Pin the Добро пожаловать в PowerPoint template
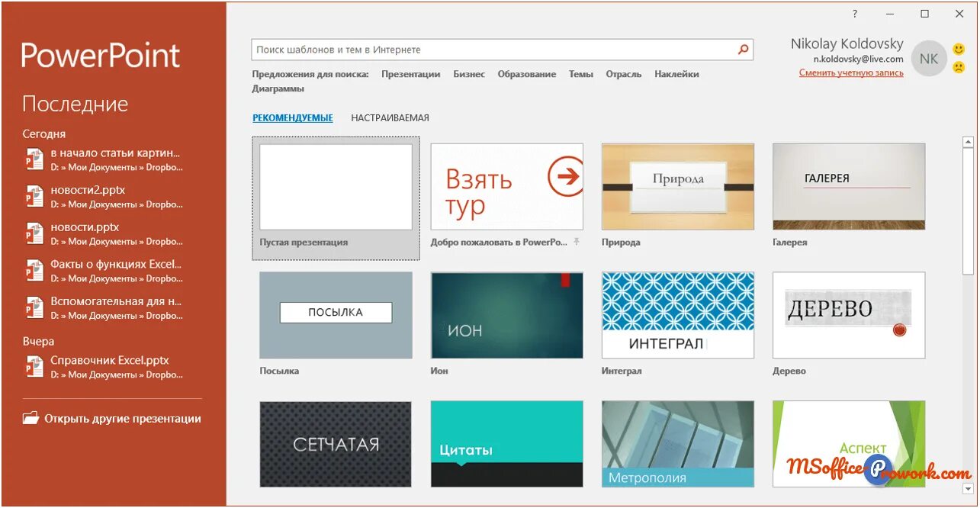Viewport: 980px width, 508px height. point(577,242)
